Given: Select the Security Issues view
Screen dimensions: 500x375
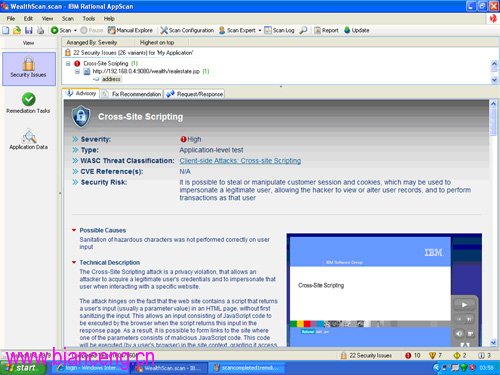Looking at the screenshot, I should tap(29, 69).
